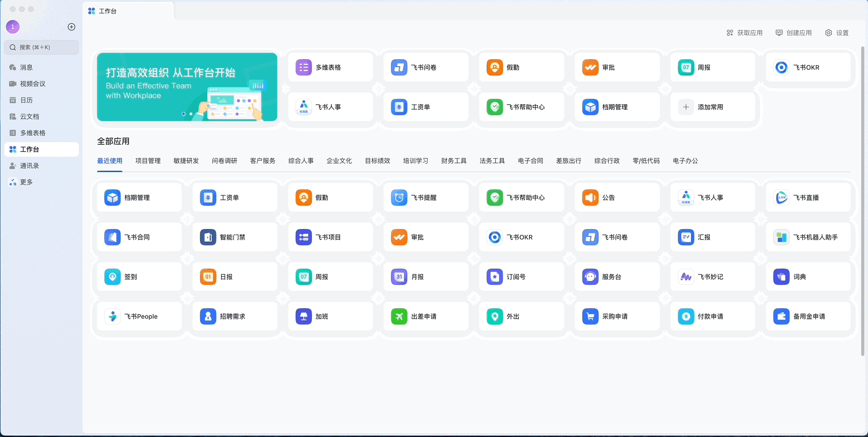
Task: Open the 飞书直播 app
Action: (808, 198)
